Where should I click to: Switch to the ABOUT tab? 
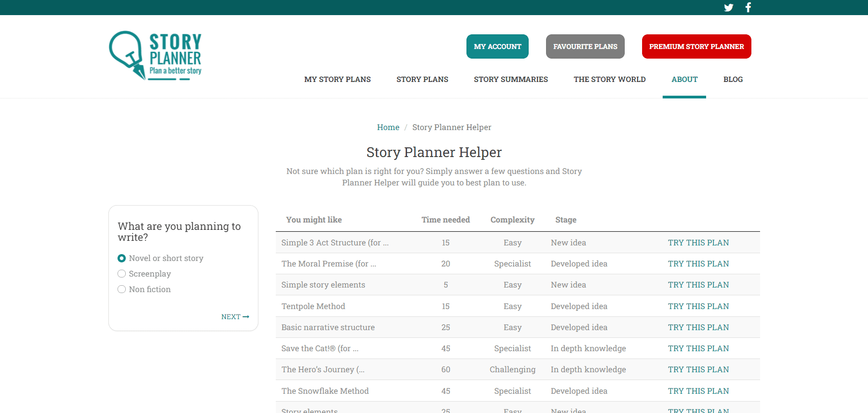tap(684, 79)
